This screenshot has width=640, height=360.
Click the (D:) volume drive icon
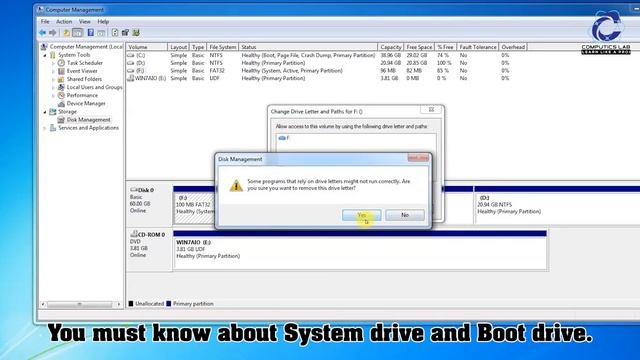click(x=131, y=63)
